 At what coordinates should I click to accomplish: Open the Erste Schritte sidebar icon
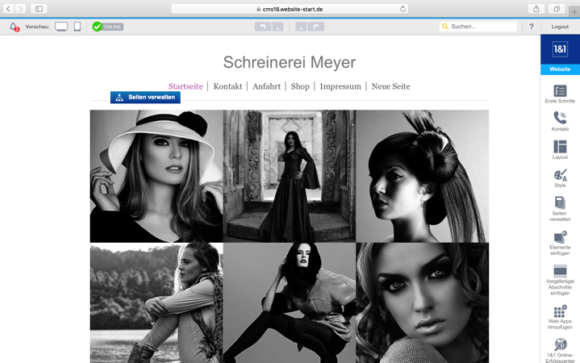point(560,91)
